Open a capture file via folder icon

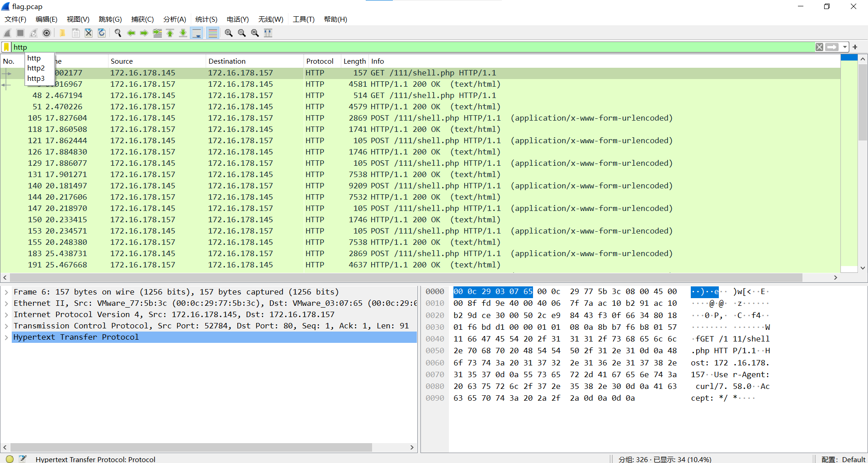[62, 33]
